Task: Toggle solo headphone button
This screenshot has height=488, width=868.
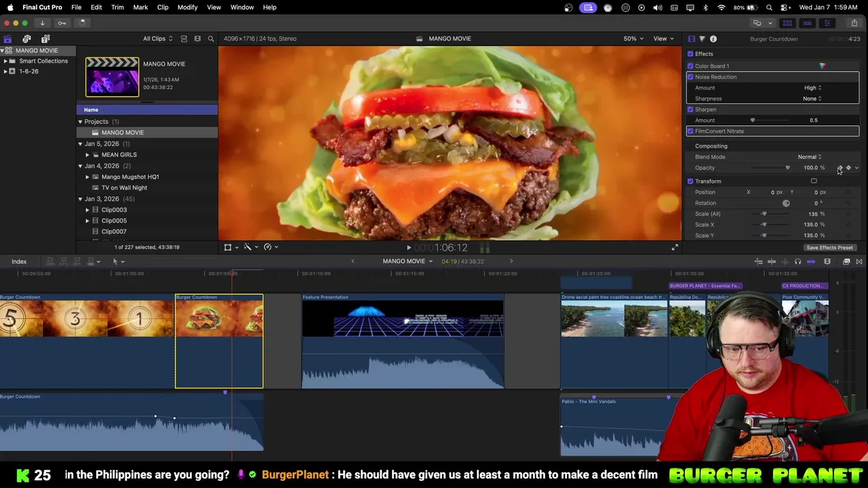Action: [x=797, y=262]
